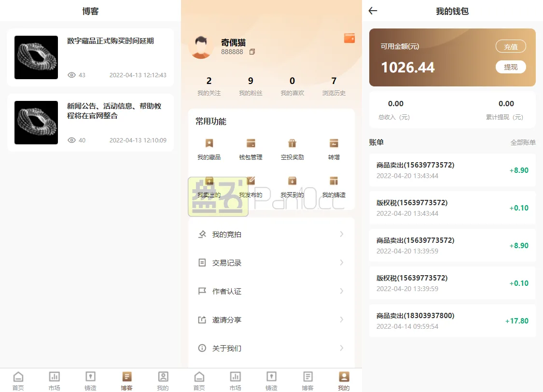Click the 我的铸造 minting icon

[x=334, y=181]
